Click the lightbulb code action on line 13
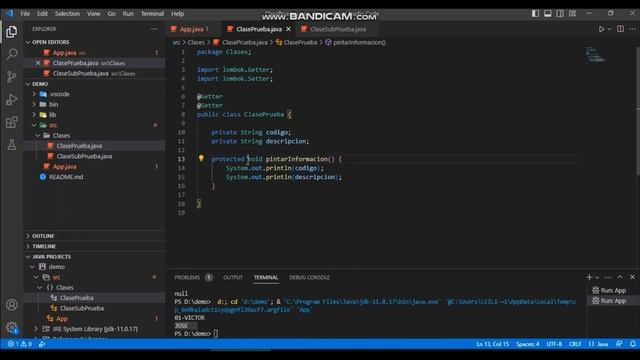 [x=201, y=158]
